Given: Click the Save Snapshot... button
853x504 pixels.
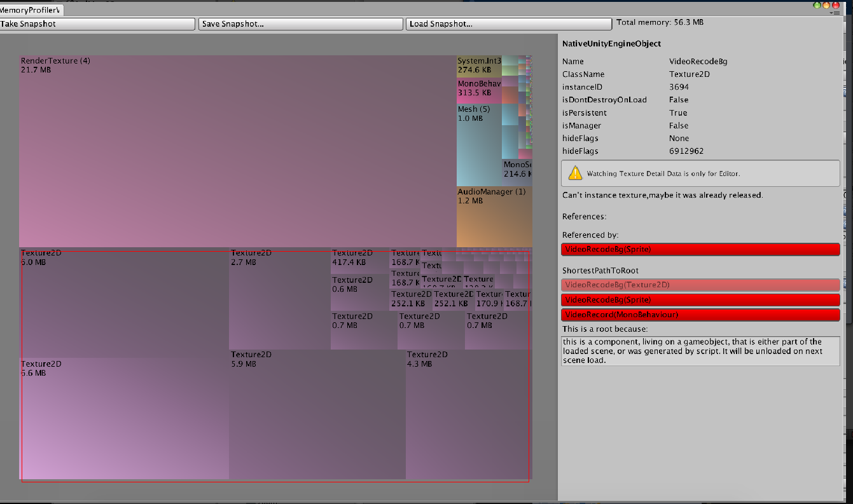Looking at the screenshot, I should point(301,24).
